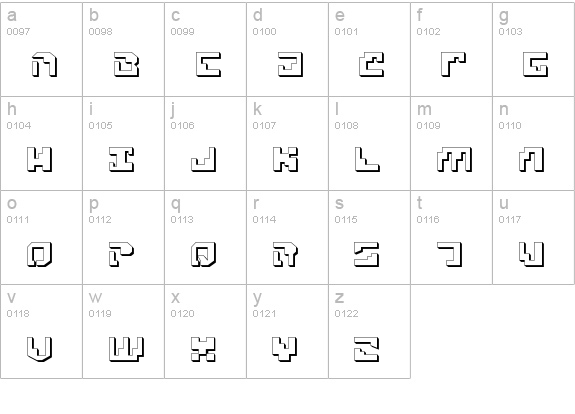The image size is (575, 414).
Task: Select the v glyph 0118
Action: click(40, 349)
